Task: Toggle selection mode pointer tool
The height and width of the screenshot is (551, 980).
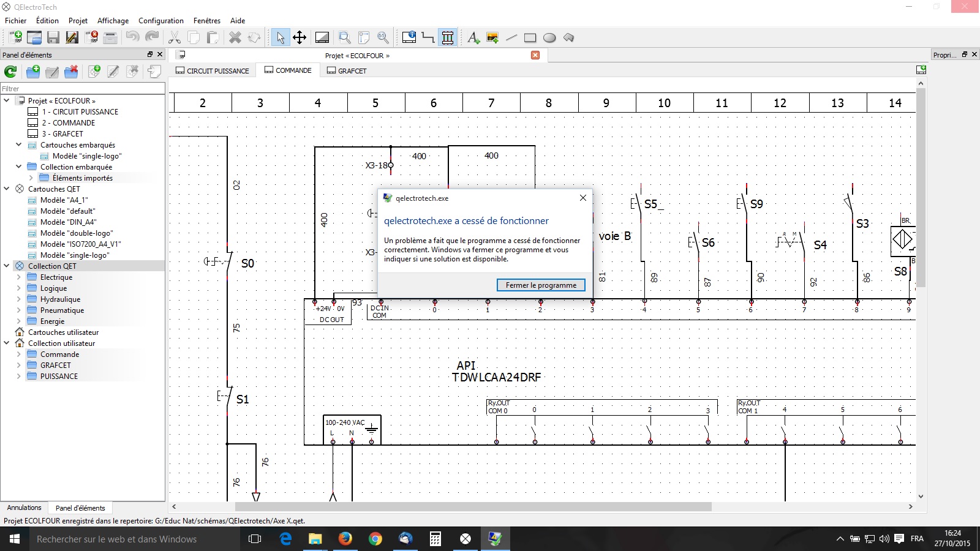Action: (280, 37)
